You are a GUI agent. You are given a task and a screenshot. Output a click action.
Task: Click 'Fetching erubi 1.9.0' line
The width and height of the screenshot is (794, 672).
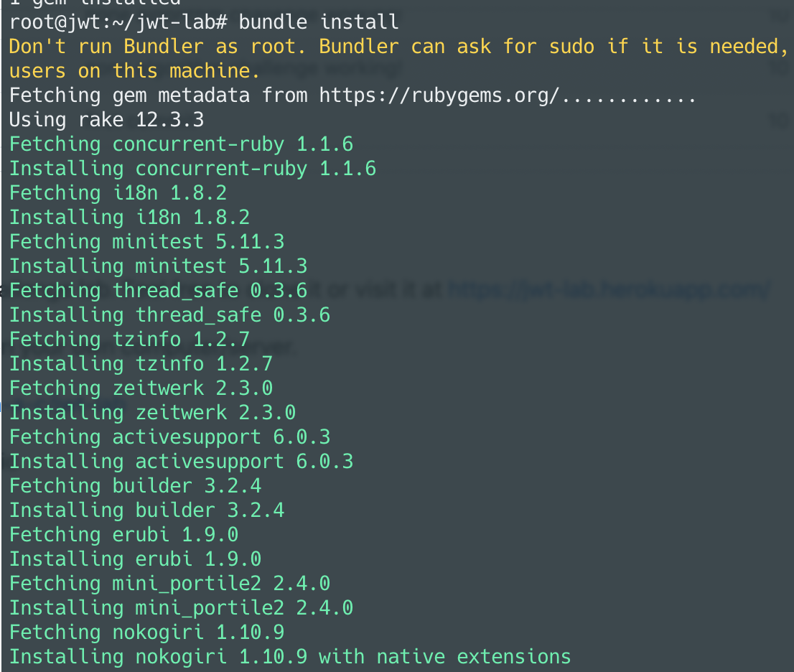124,534
